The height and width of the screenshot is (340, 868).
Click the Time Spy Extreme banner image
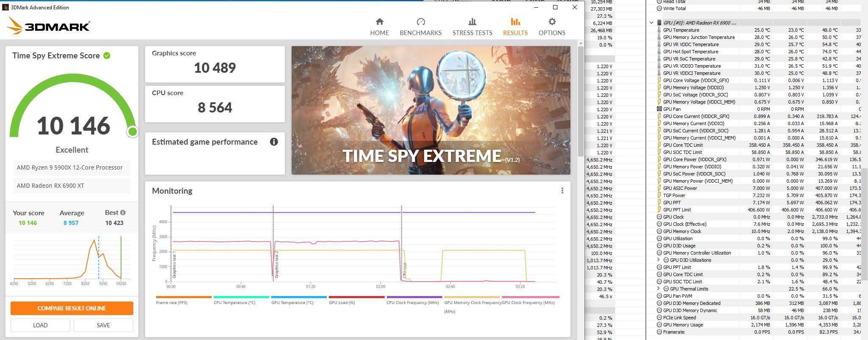[431, 110]
